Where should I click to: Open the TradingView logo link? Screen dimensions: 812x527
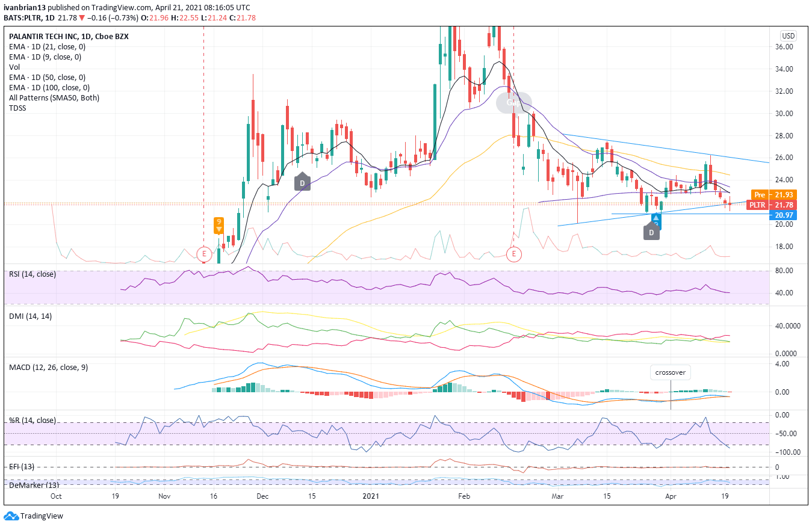click(x=34, y=516)
